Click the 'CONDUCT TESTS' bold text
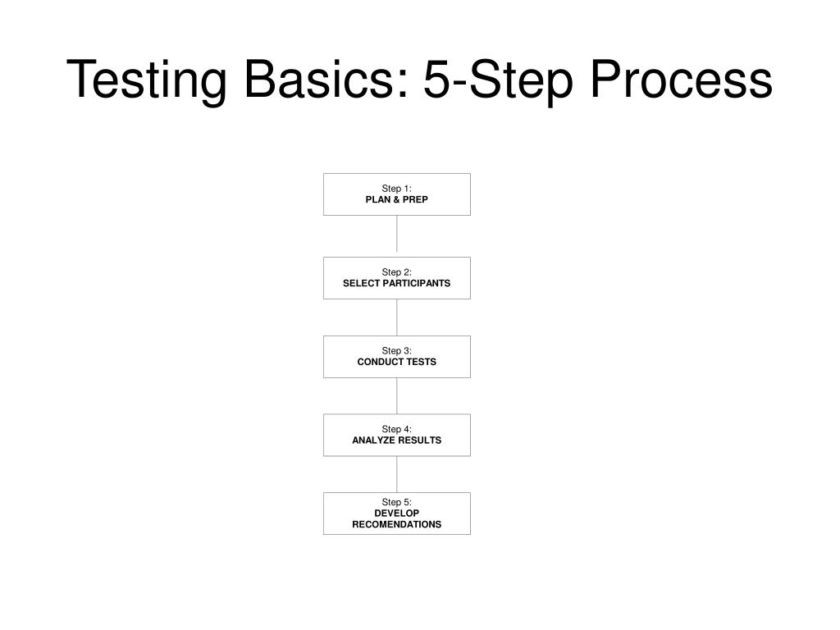 point(396,362)
